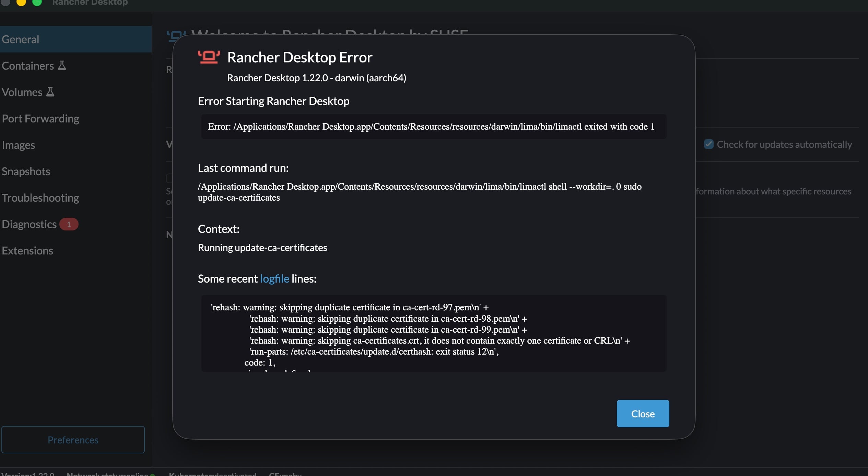The width and height of the screenshot is (868, 476).
Task: Click the green fullscreen window button
Action: (37, 2)
